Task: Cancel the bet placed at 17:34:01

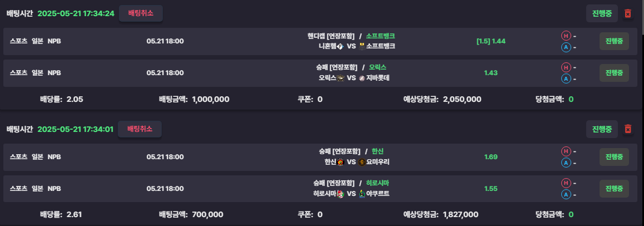Action: pos(139,129)
